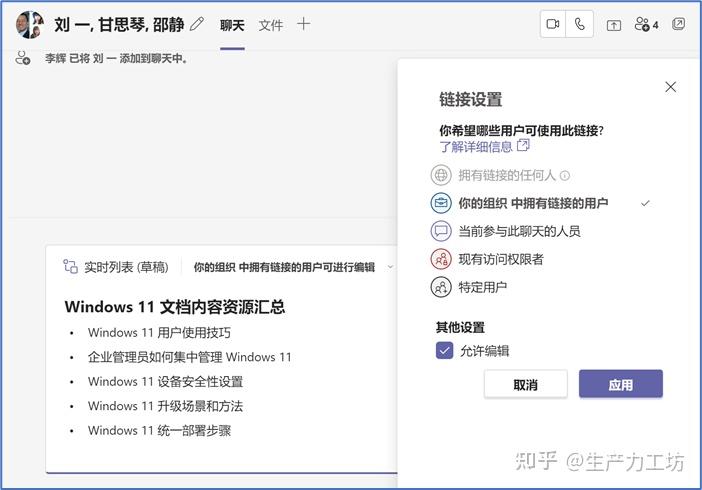This screenshot has height=490, width=702.
Task: Click the chat title 刘 一, 甘思琴, 邵静
Action: (x=119, y=24)
